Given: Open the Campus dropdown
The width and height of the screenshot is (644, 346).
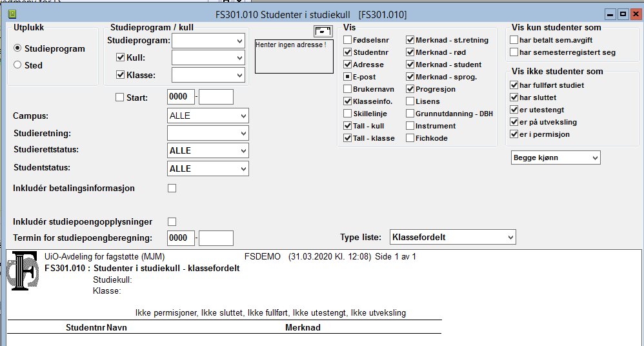Looking at the screenshot, I should click(x=208, y=116).
